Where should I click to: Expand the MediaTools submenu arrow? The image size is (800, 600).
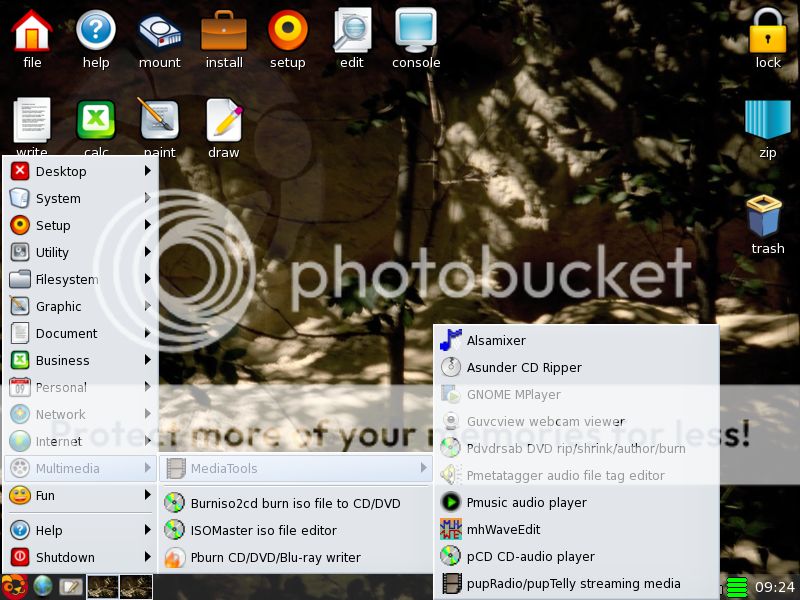click(423, 468)
